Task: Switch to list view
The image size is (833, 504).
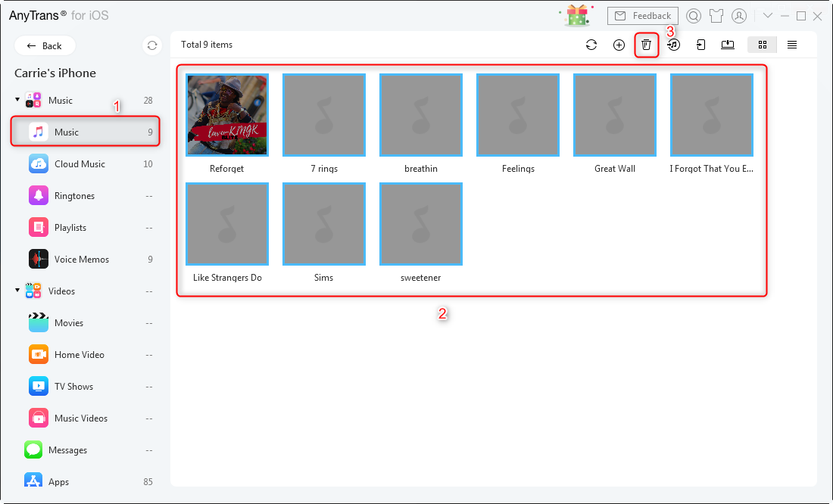Action: 791,45
